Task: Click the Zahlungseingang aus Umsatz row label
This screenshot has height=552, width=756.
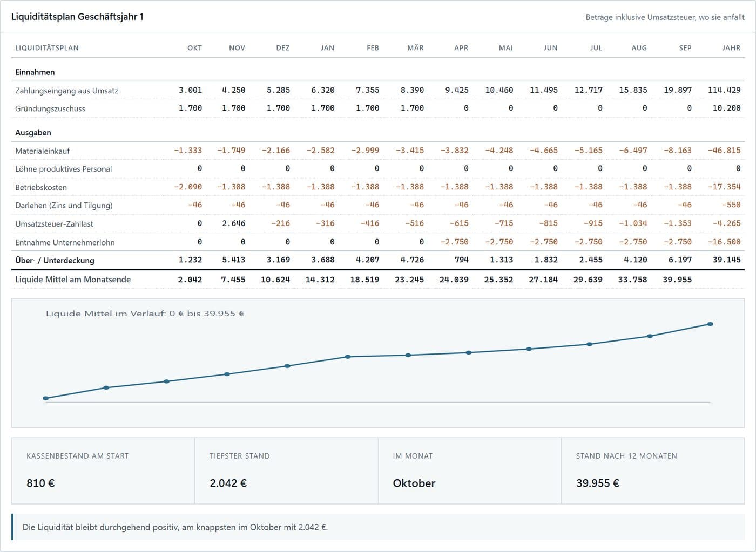Action: (66, 91)
